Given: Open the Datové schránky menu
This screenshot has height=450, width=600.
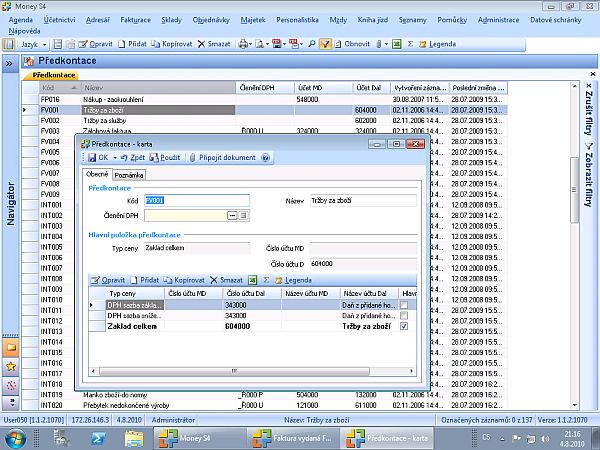Looking at the screenshot, I should [x=555, y=20].
